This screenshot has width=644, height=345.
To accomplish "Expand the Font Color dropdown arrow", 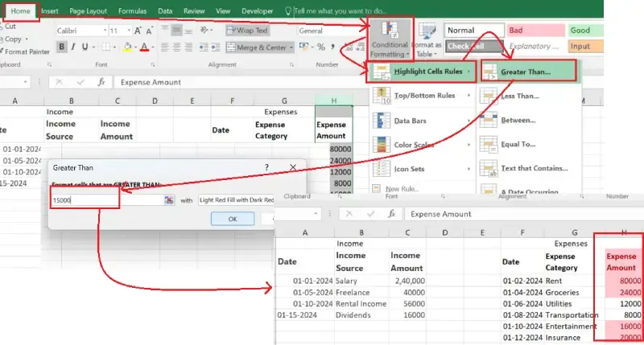I will point(152,47).
